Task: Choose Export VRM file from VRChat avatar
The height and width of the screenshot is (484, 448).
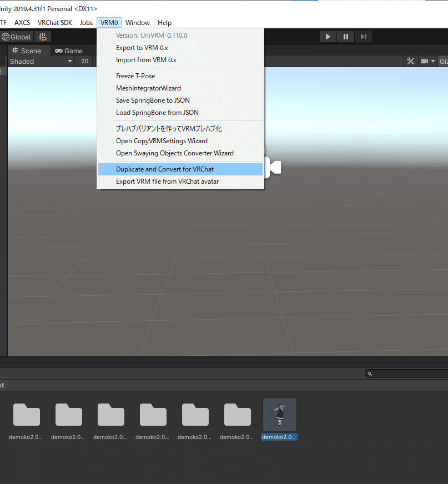Action: click(x=180, y=181)
